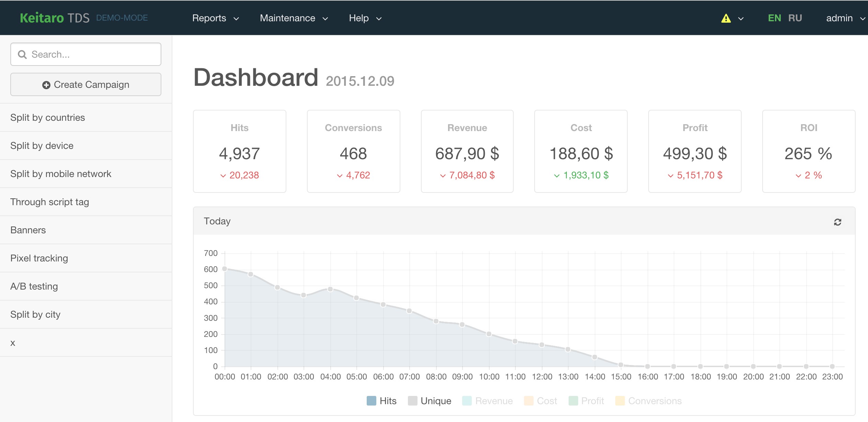
Task: Open the A/B testing campaign
Action: 34,286
